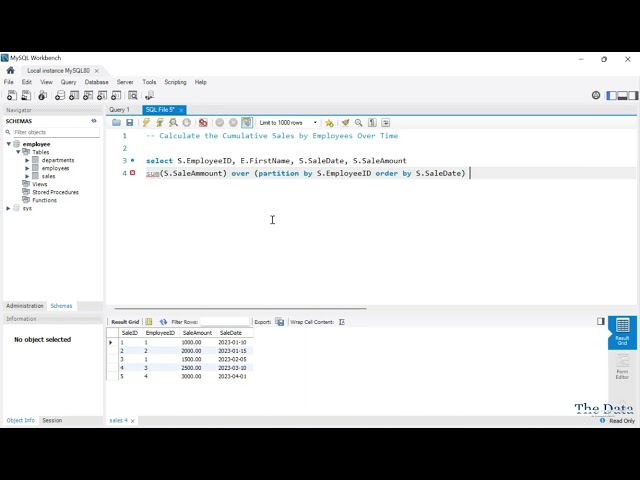Switch to the Query 1 tab
Image resolution: width=640 pixels, height=480 pixels.
(119, 110)
